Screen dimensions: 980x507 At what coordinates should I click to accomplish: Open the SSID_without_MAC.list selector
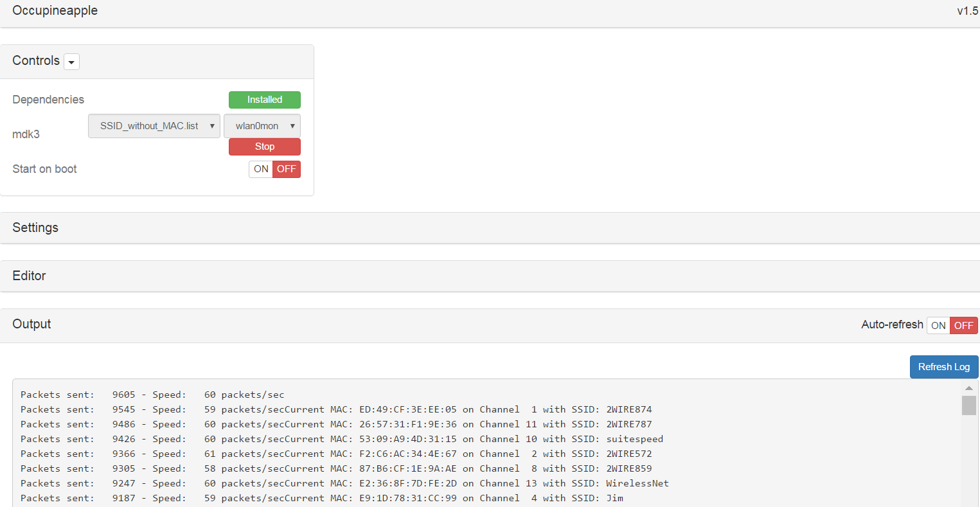(154, 126)
